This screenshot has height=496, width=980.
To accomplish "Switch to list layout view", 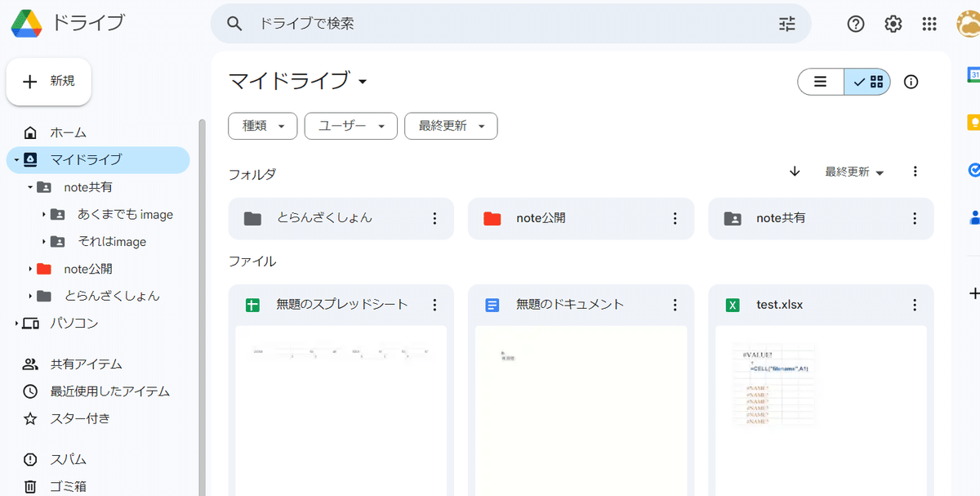I will click(821, 82).
